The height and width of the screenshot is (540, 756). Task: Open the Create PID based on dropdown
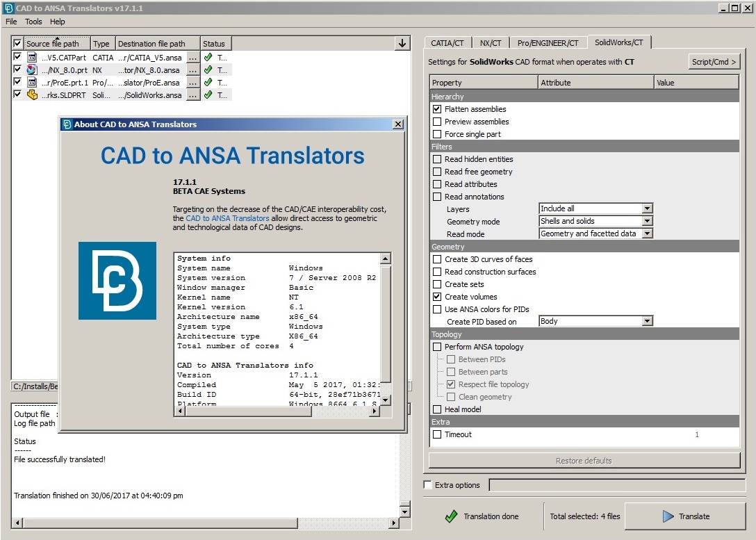click(x=595, y=321)
